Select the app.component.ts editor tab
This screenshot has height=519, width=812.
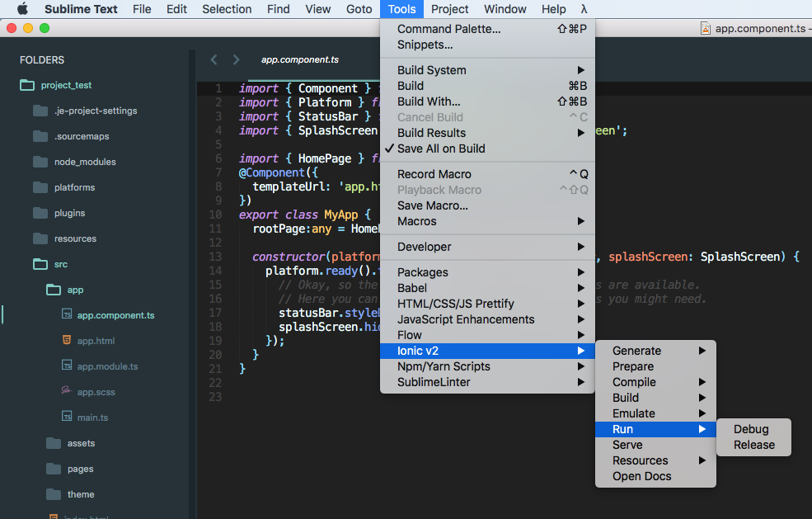click(x=300, y=59)
